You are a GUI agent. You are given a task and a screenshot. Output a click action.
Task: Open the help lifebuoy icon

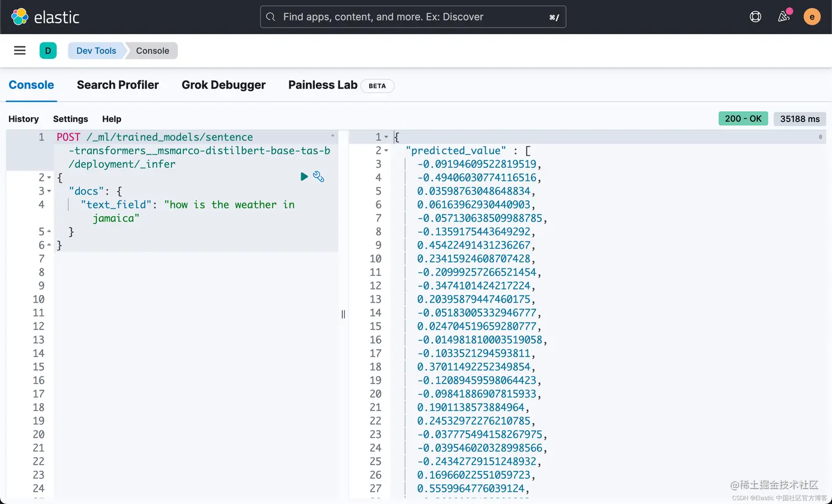click(756, 17)
